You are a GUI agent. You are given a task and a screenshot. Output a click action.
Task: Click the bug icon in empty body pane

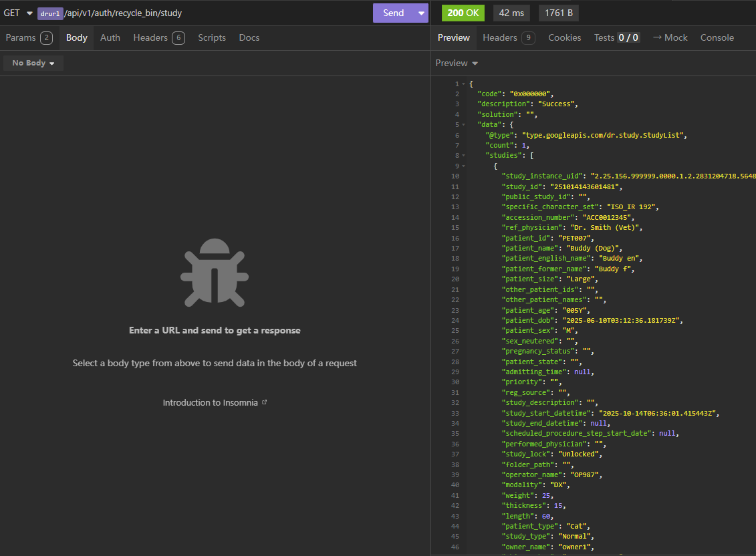pos(214,272)
